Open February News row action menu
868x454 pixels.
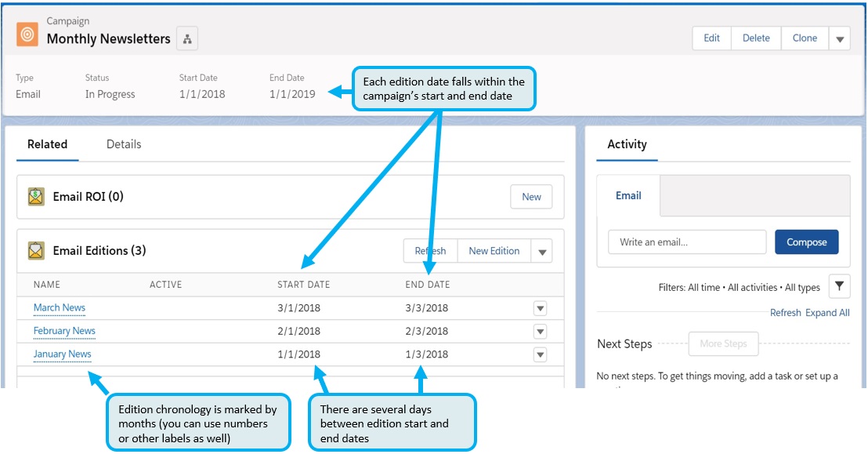(540, 332)
